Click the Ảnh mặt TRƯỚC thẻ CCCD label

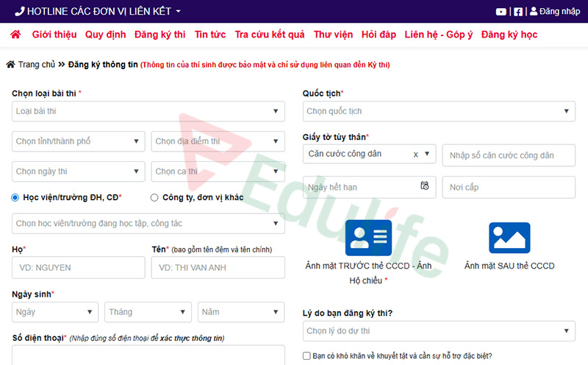(x=368, y=273)
